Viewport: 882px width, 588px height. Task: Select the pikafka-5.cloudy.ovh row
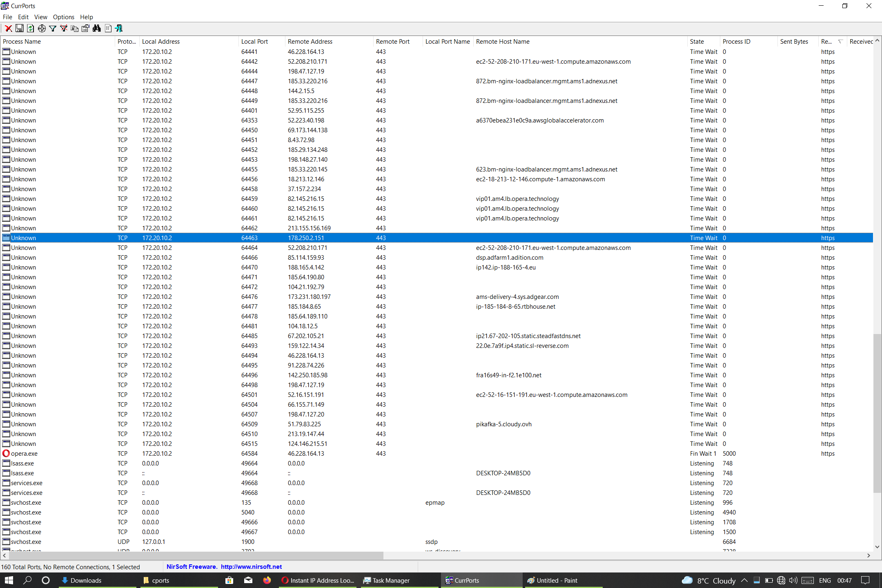point(437,424)
